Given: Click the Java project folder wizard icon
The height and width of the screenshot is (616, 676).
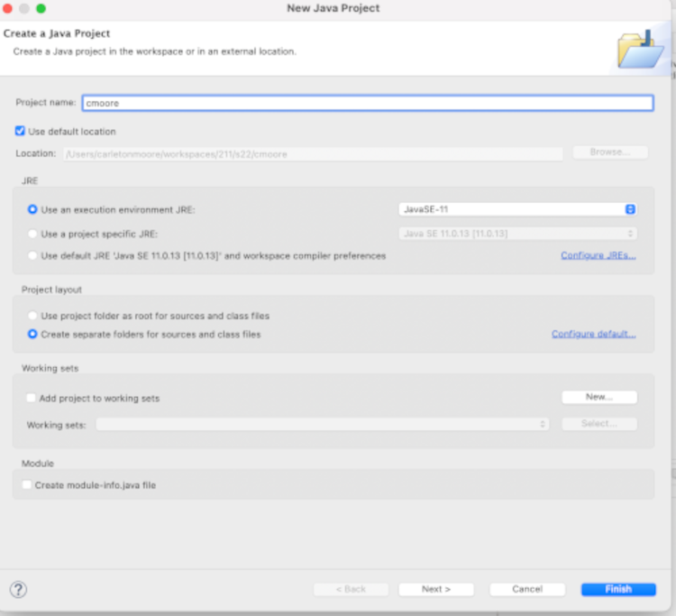Looking at the screenshot, I should tap(640, 50).
